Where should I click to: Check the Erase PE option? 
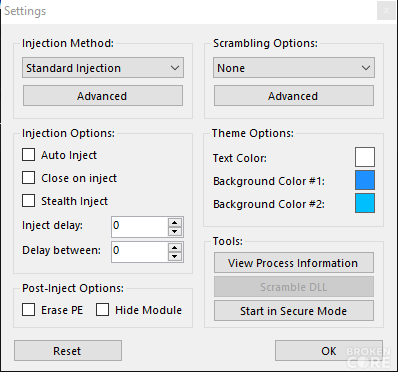coord(28,310)
